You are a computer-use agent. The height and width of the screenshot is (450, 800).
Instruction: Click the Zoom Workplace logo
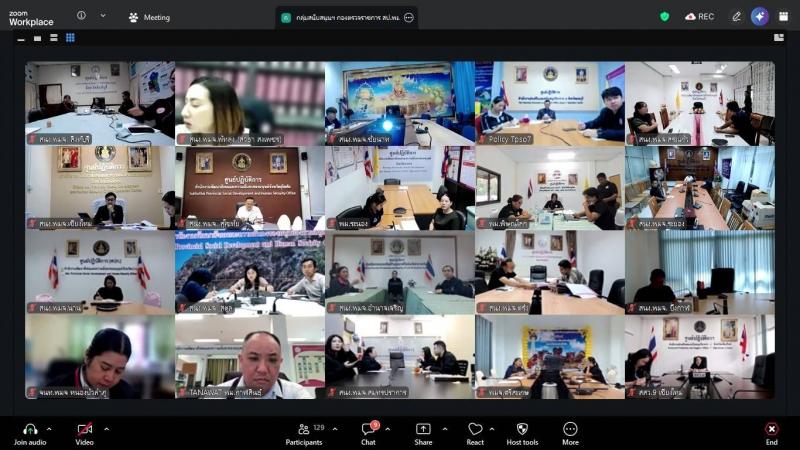pyautogui.click(x=31, y=18)
